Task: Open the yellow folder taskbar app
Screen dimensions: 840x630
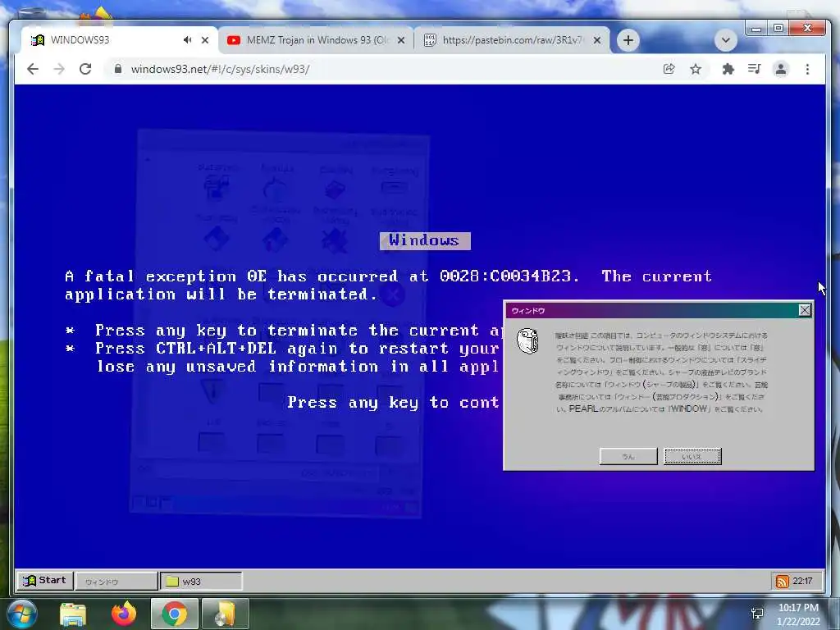Action: point(226,614)
